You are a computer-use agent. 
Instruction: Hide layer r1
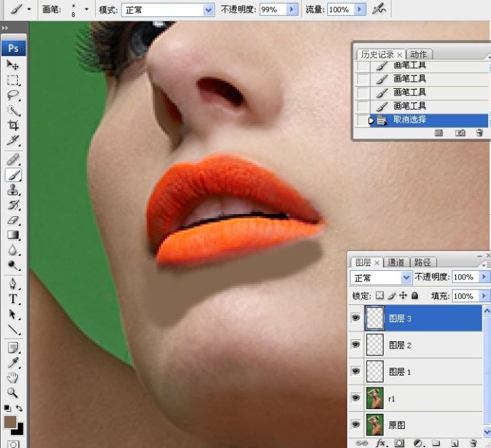(x=355, y=398)
